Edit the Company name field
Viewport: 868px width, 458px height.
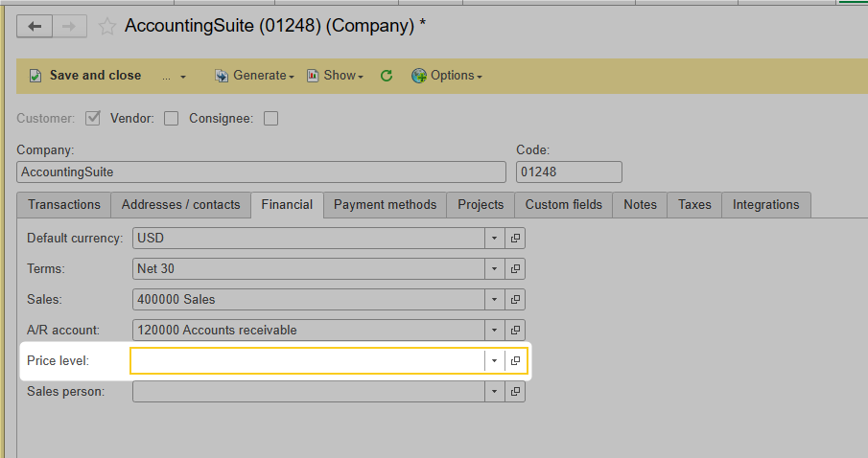pos(261,172)
